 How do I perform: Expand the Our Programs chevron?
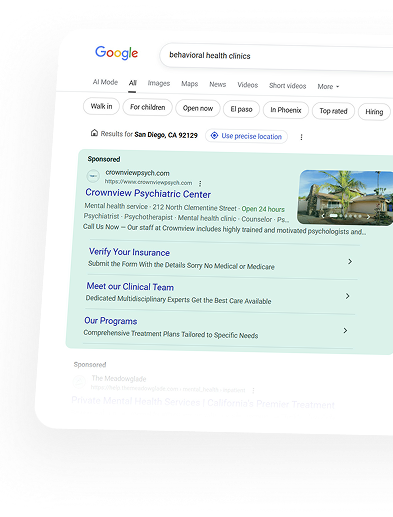345,330
